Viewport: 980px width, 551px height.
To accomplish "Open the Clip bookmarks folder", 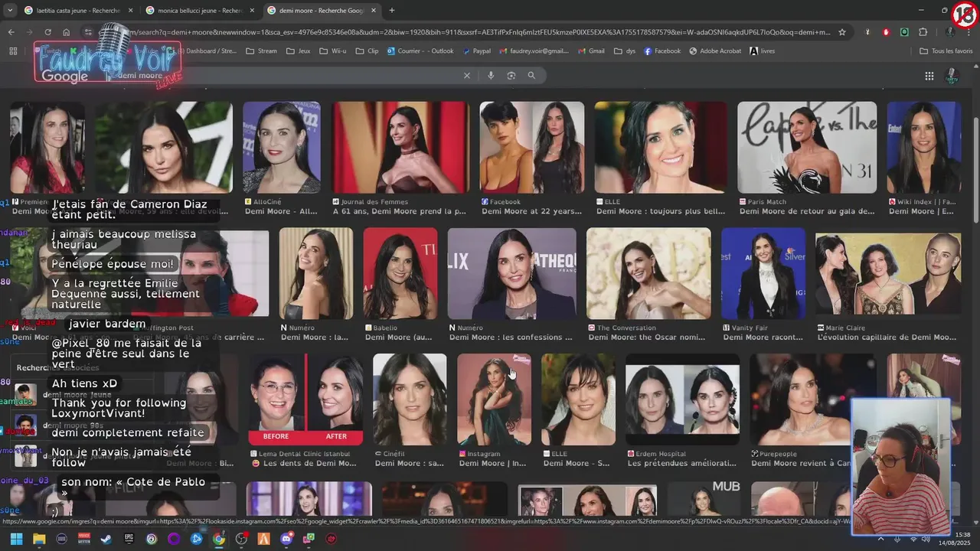I will pos(367,51).
